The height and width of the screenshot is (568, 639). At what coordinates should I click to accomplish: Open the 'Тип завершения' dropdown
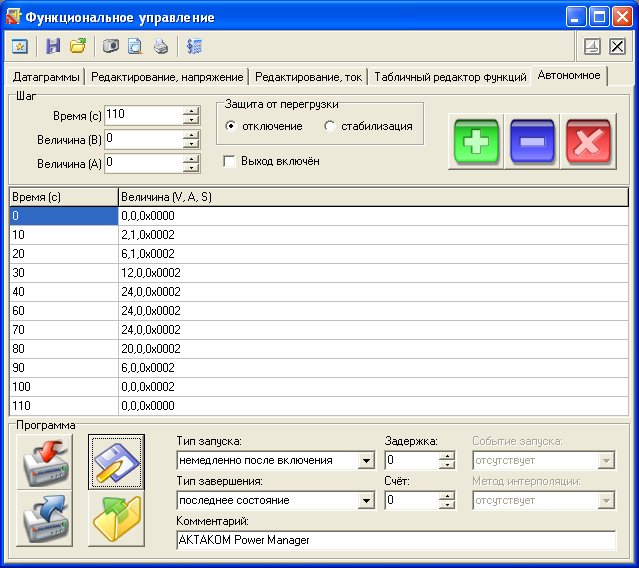(x=366, y=500)
